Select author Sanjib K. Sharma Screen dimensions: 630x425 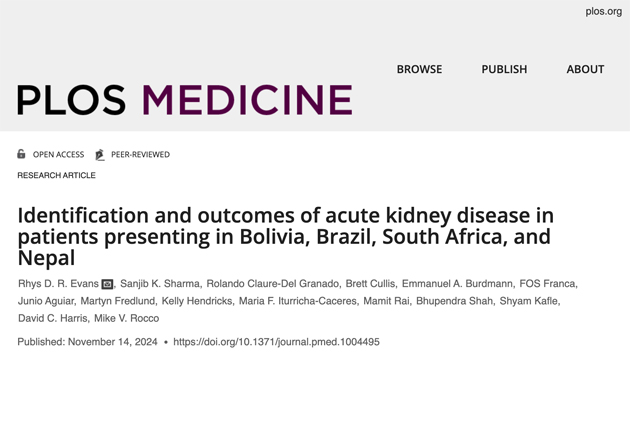coord(160,285)
